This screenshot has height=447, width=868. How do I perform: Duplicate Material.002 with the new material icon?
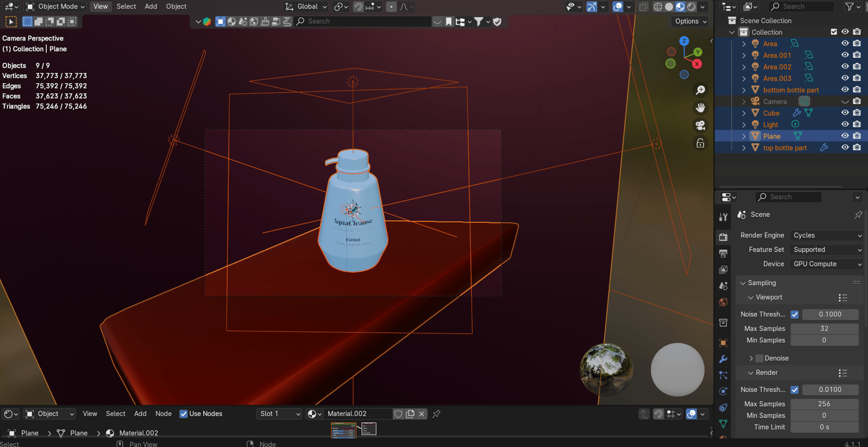pyautogui.click(x=410, y=414)
